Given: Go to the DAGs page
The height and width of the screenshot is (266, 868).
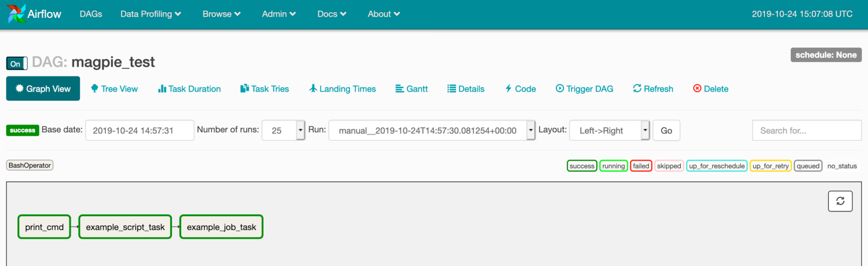Looking at the screenshot, I should tap(91, 14).
